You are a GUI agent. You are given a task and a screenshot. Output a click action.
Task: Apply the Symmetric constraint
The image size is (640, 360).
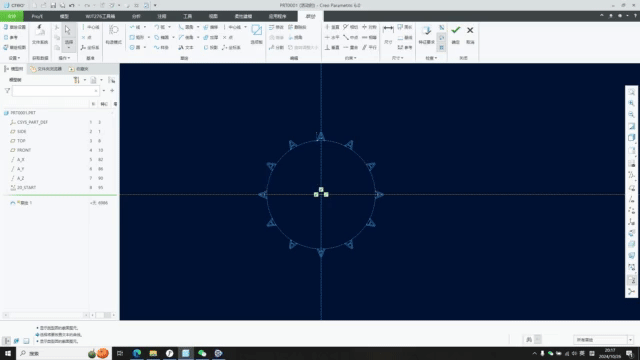[369, 27]
